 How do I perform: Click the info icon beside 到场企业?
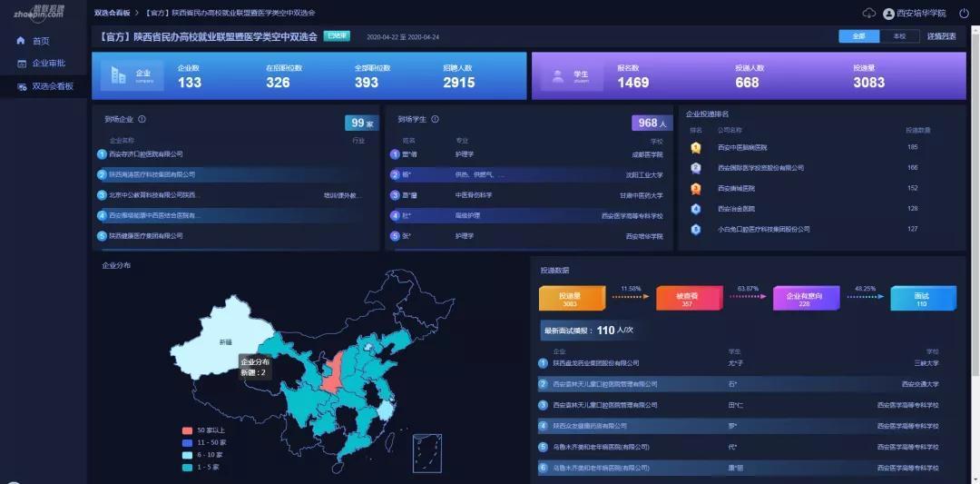point(142,119)
